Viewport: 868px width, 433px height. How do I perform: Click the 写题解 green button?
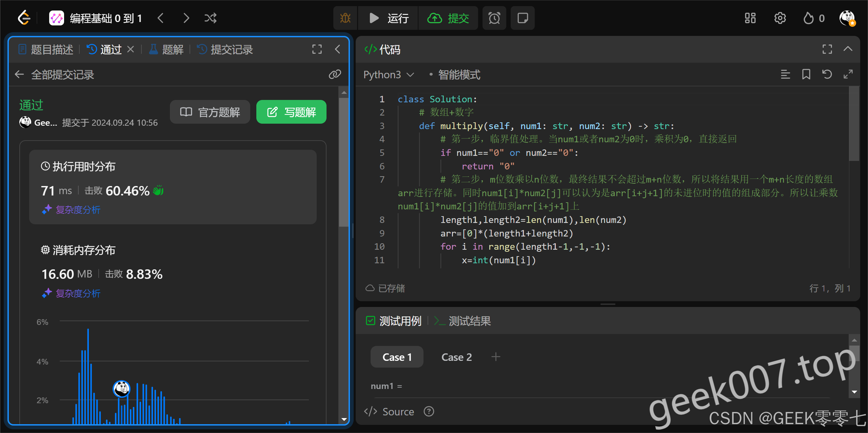point(291,112)
